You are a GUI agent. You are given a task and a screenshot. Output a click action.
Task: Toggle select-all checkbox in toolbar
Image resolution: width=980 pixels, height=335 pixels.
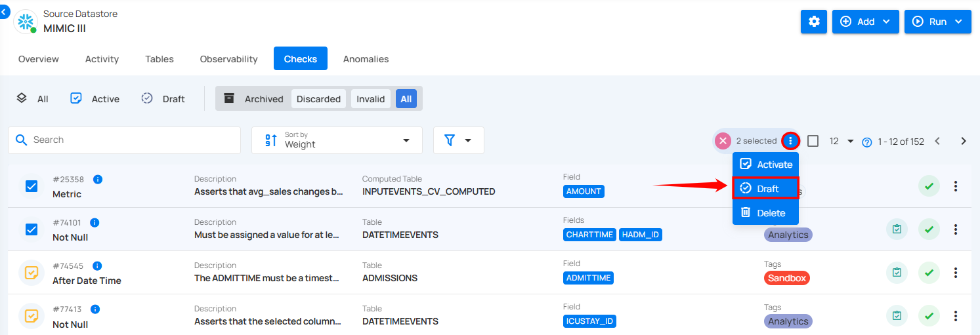pos(813,141)
